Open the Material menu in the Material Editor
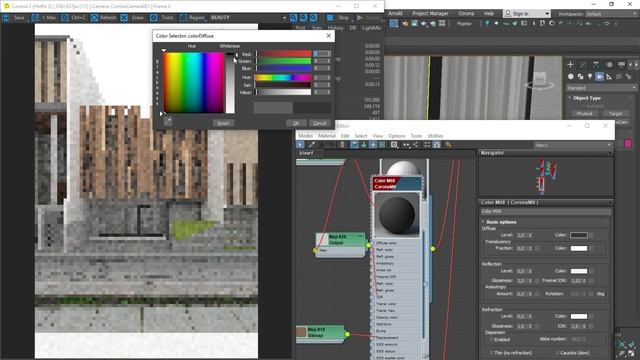Image resolution: width=640 pixels, height=360 pixels. tap(327, 136)
